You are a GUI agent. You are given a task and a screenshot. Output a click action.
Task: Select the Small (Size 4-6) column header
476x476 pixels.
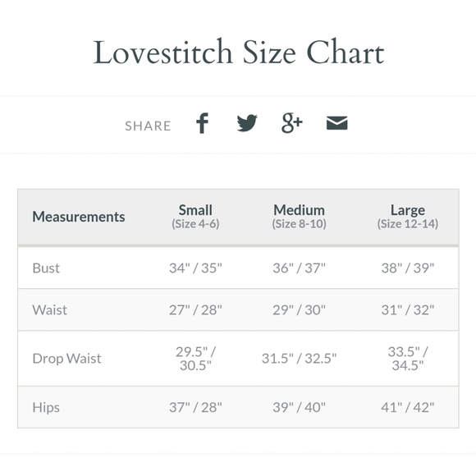pos(195,217)
